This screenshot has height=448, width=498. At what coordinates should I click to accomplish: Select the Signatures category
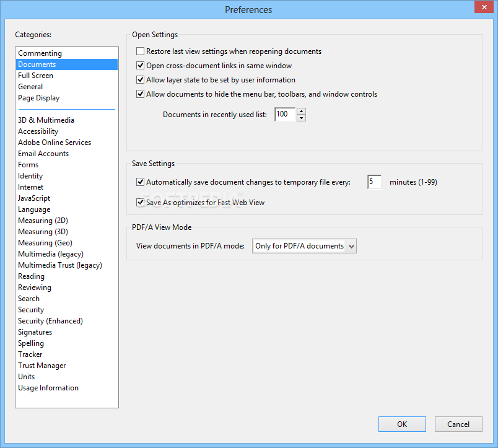coord(67,332)
